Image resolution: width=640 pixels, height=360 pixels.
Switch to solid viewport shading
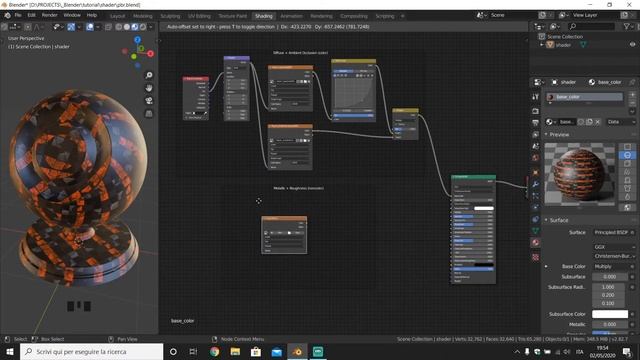pos(127,27)
